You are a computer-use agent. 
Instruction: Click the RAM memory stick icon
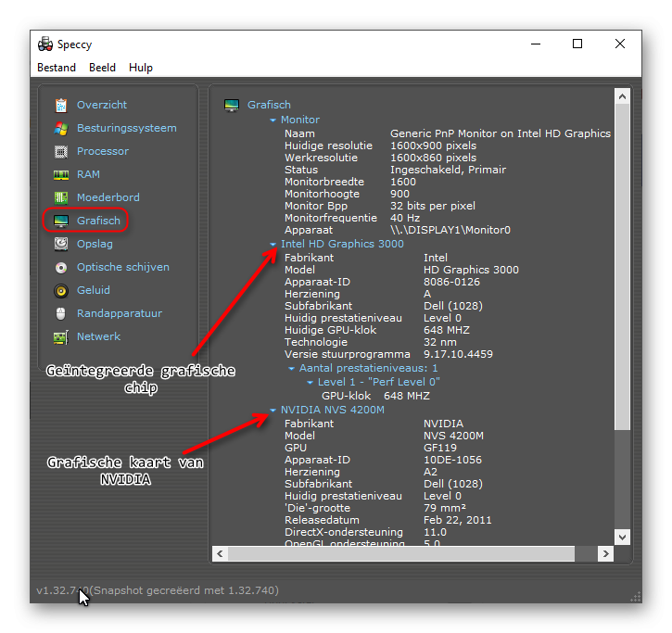click(x=61, y=174)
